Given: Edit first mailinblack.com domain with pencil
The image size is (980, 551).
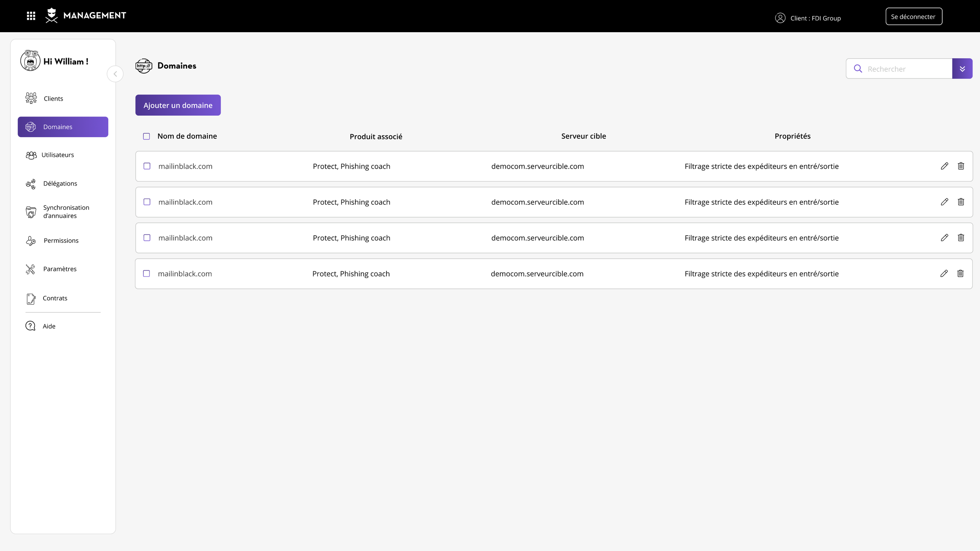Looking at the screenshot, I should tap(944, 166).
